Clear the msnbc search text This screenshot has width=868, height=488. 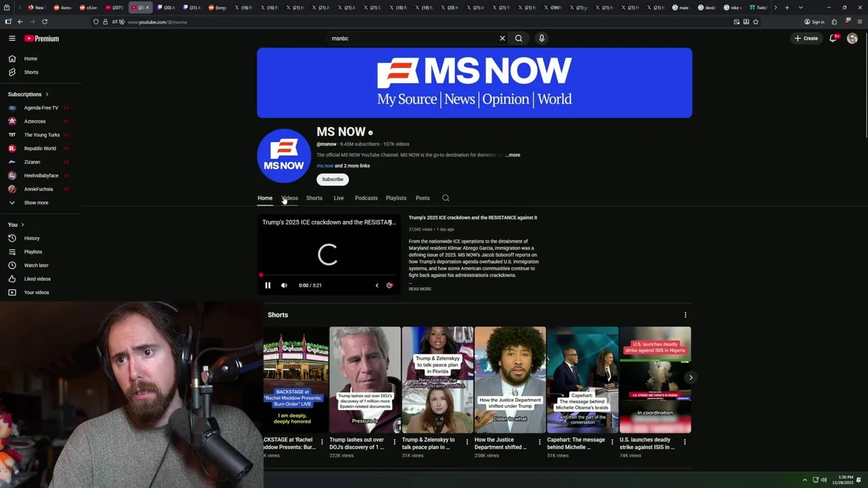pyautogui.click(x=502, y=39)
